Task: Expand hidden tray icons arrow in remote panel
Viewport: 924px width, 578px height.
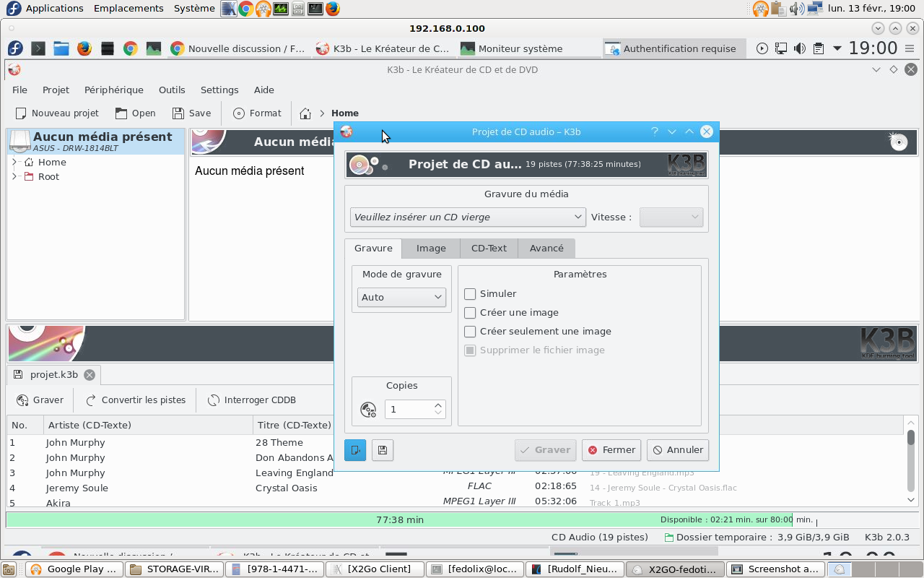Action: point(837,48)
